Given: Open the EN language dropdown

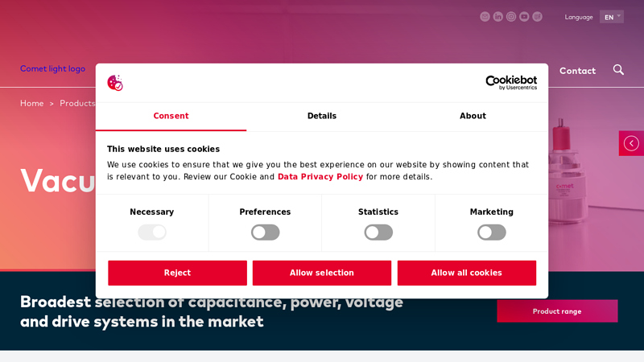Looking at the screenshot, I should pos(612,17).
